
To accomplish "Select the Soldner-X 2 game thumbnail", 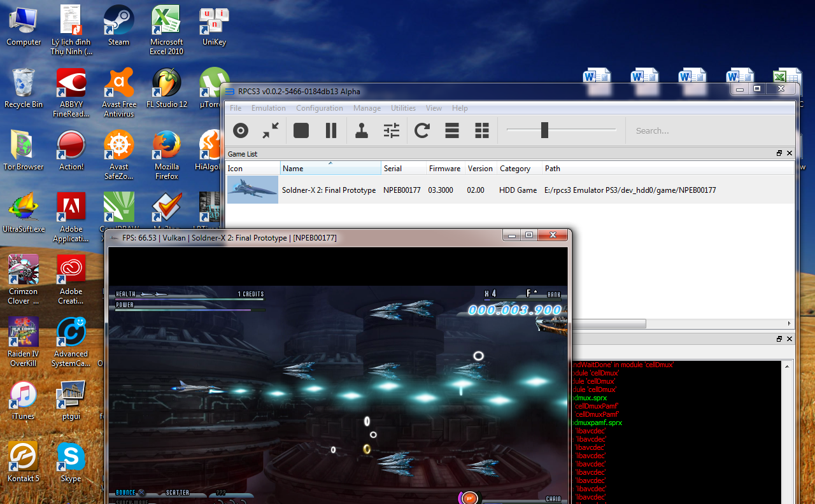I will pos(253,190).
